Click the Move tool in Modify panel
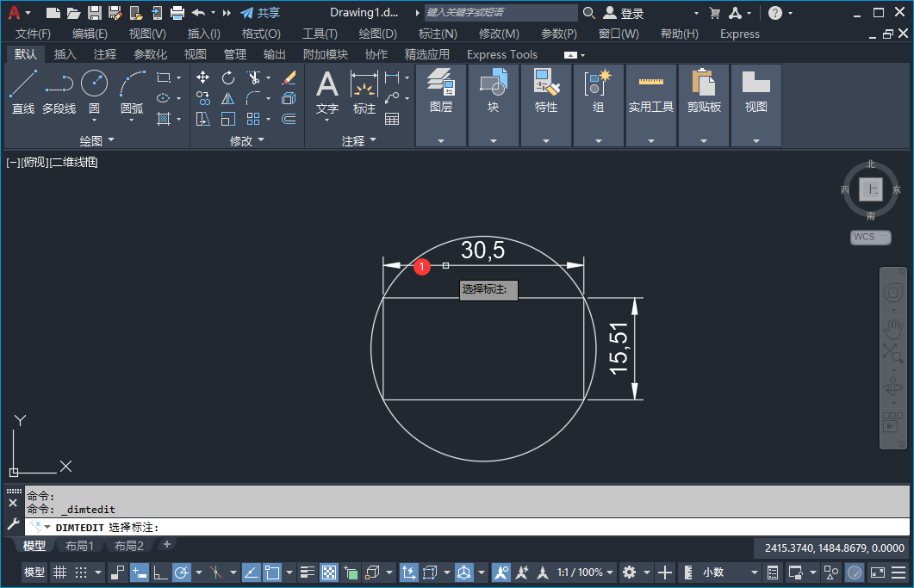Viewport: 914px width, 588px height. pos(203,77)
